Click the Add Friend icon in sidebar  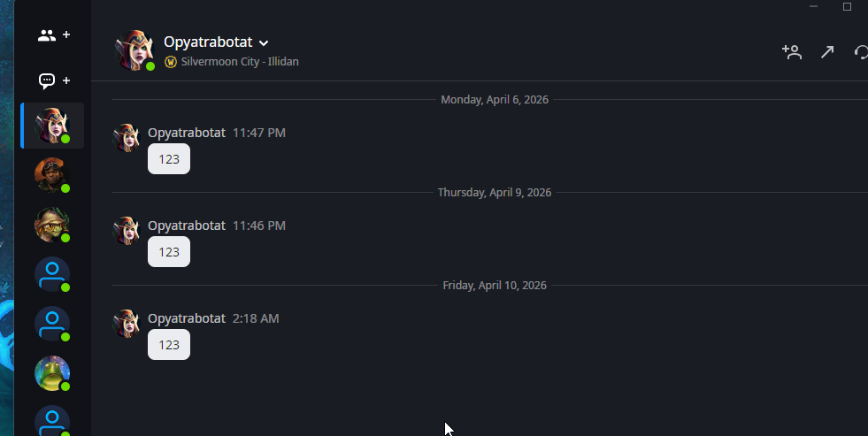[53, 35]
